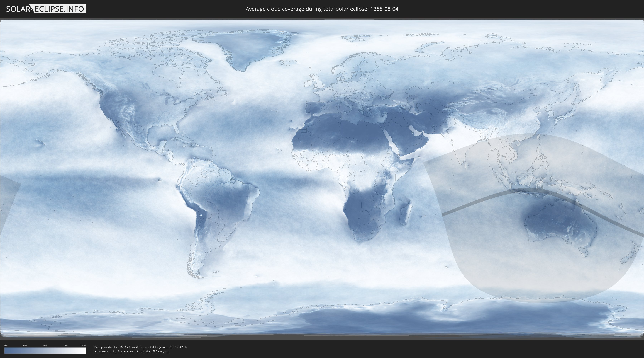This screenshot has height=358, width=644.
Task: Click the cloud coverage color gradient legend bar
Action: pos(45,350)
